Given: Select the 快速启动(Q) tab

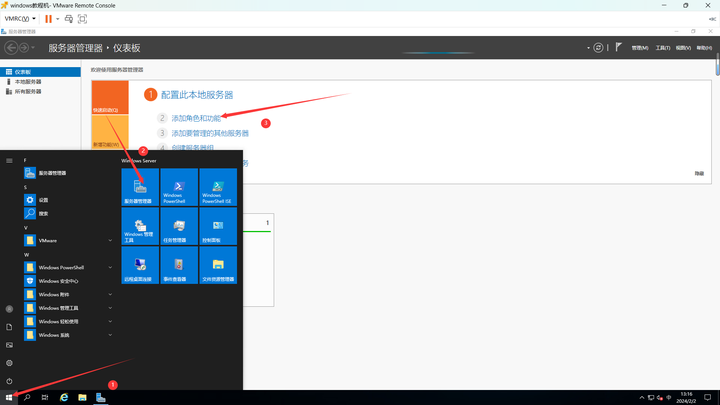Looking at the screenshot, I should [x=110, y=97].
